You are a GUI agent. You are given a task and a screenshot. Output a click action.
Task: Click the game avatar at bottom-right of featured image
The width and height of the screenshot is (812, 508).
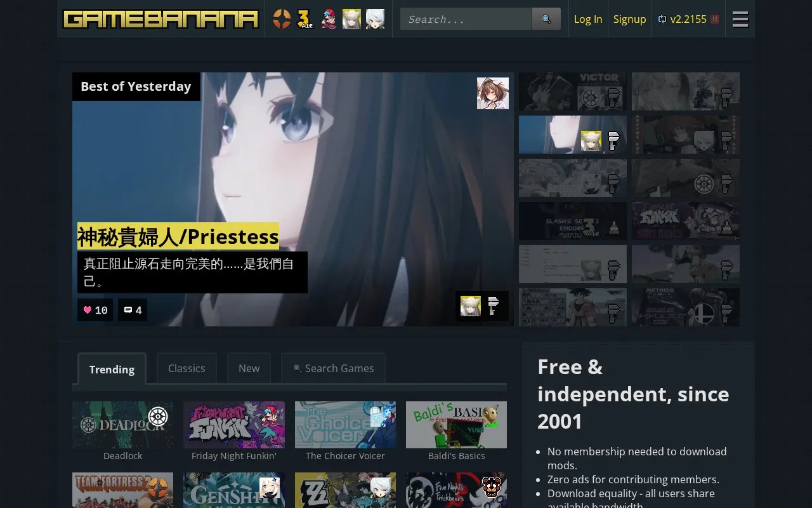(470, 306)
